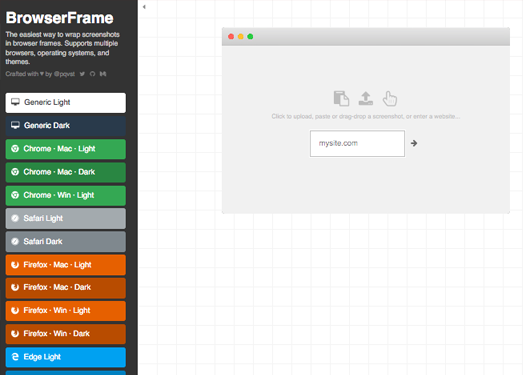Screen dimensions: 523x375
Task: Open the Medium icon link
Action: (x=103, y=74)
